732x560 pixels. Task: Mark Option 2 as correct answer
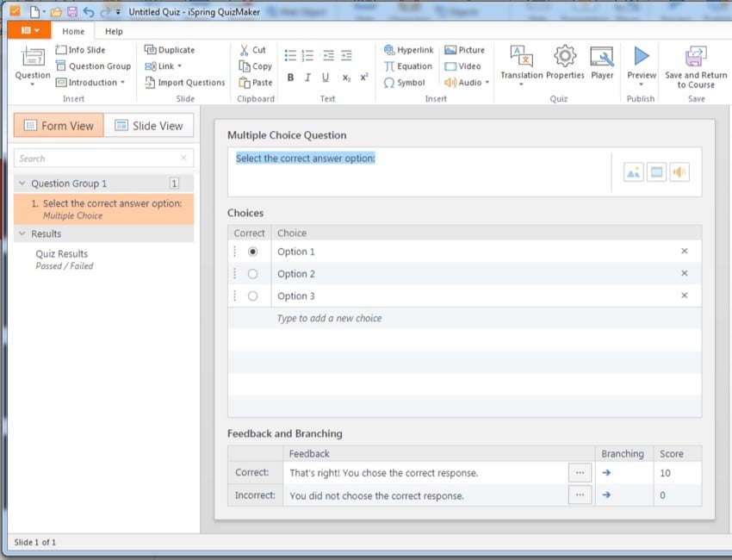tap(252, 274)
